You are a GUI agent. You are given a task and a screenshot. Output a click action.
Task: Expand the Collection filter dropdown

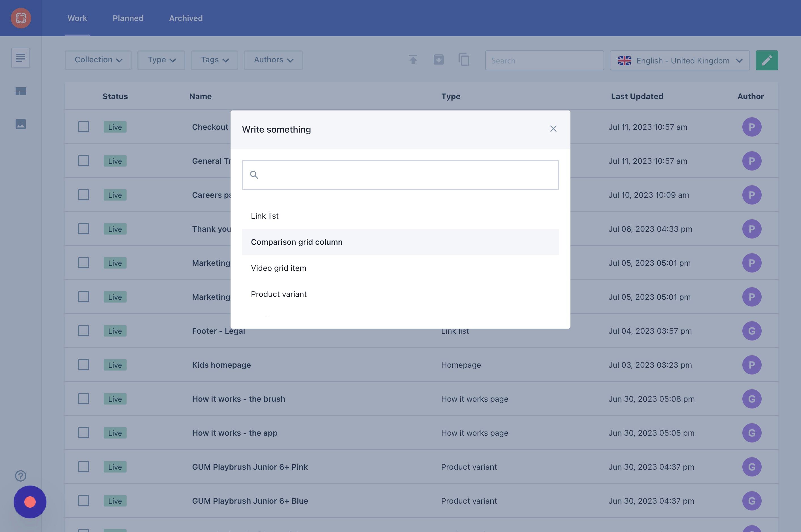98,60
